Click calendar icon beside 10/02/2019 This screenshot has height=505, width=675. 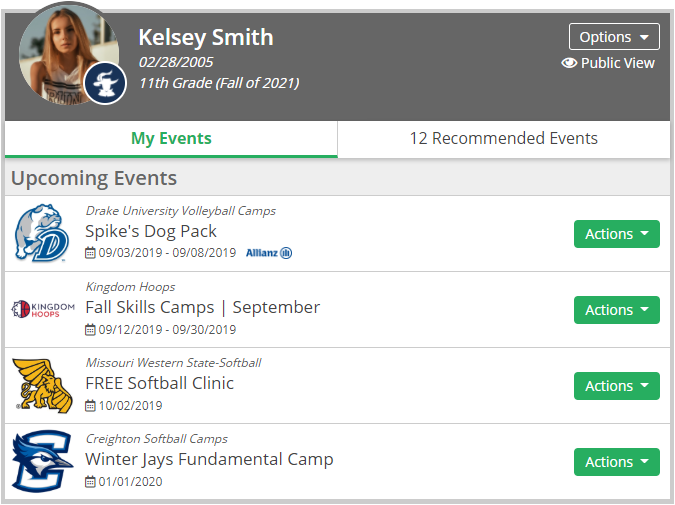pos(90,406)
